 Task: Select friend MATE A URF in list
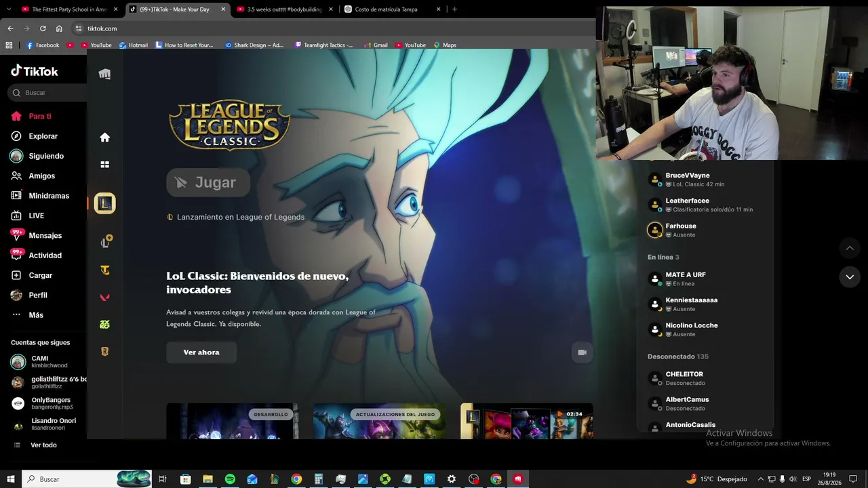(705, 279)
